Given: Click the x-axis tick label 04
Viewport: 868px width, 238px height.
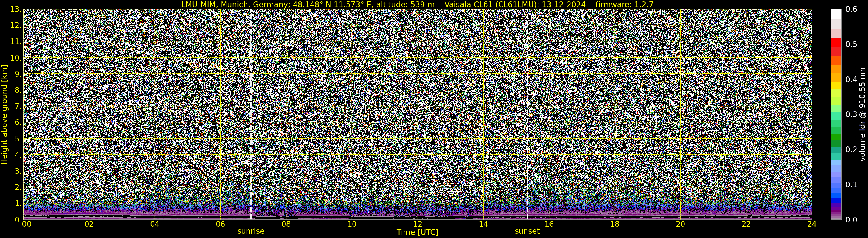Looking at the screenshot, I should [x=155, y=224].
